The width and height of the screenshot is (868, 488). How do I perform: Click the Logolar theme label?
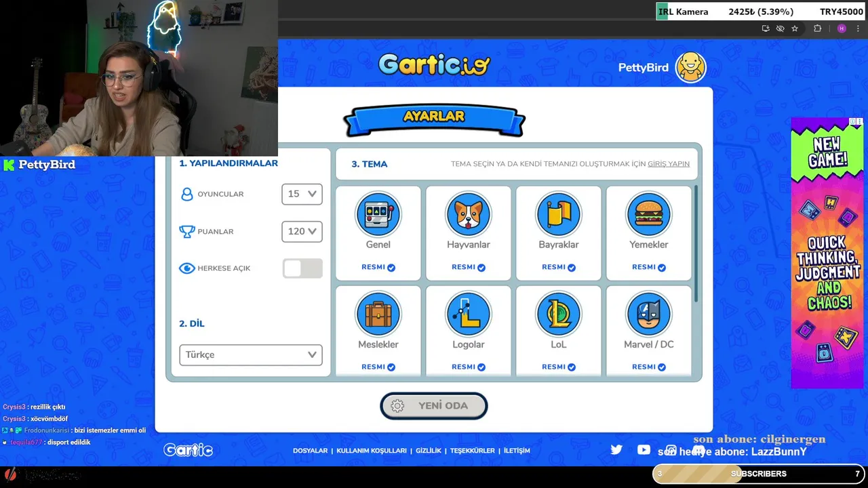[469, 344]
